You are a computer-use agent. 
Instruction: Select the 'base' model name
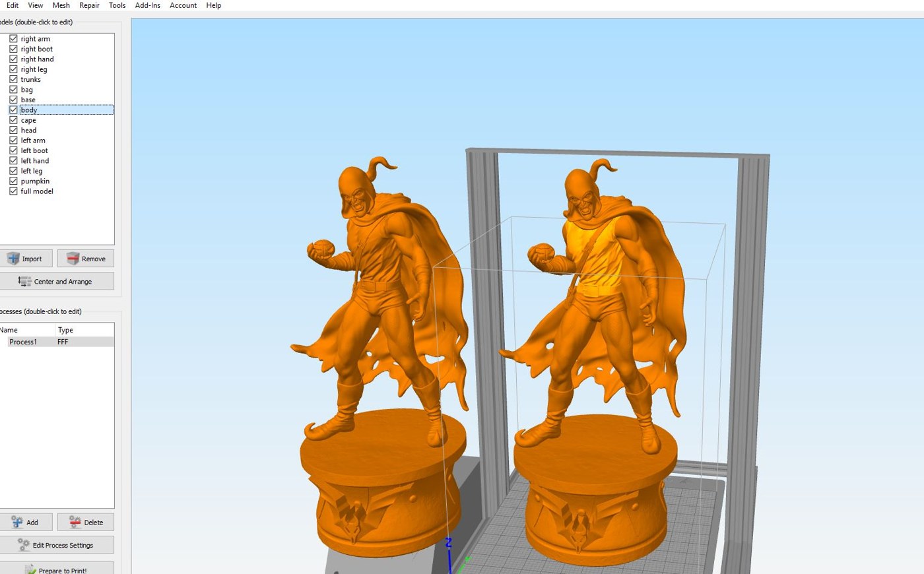click(x=28, y=100)
